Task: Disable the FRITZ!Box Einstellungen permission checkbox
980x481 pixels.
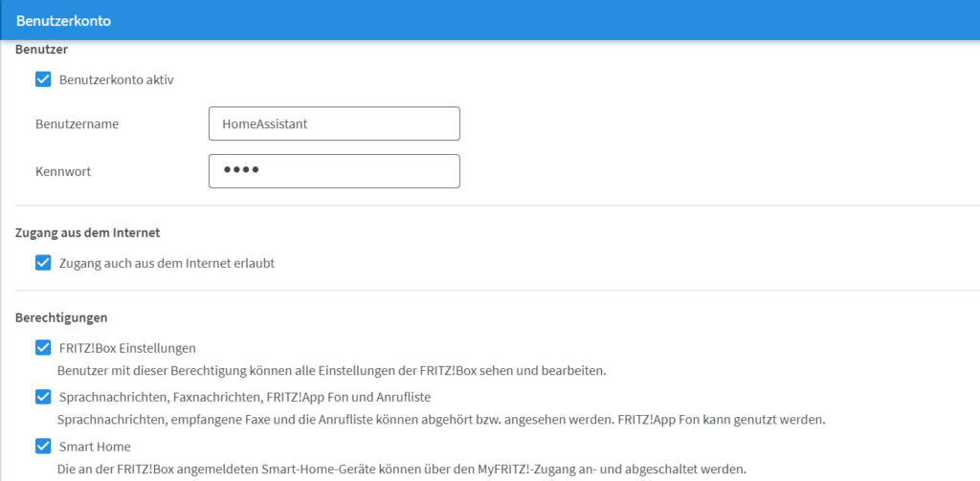Action: pos(43,348)
